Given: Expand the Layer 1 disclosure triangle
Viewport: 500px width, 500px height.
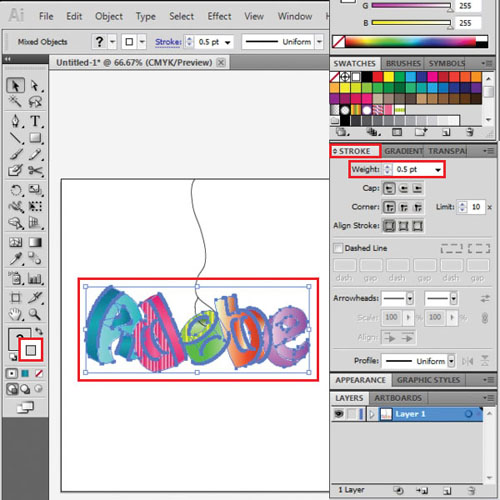Looking at the screenshot, I should 372,414.
